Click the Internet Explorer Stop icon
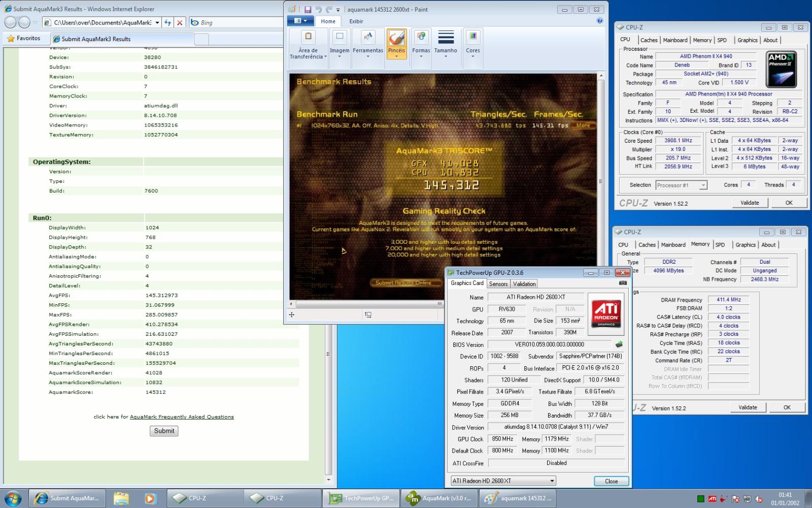 click(180, 22)
